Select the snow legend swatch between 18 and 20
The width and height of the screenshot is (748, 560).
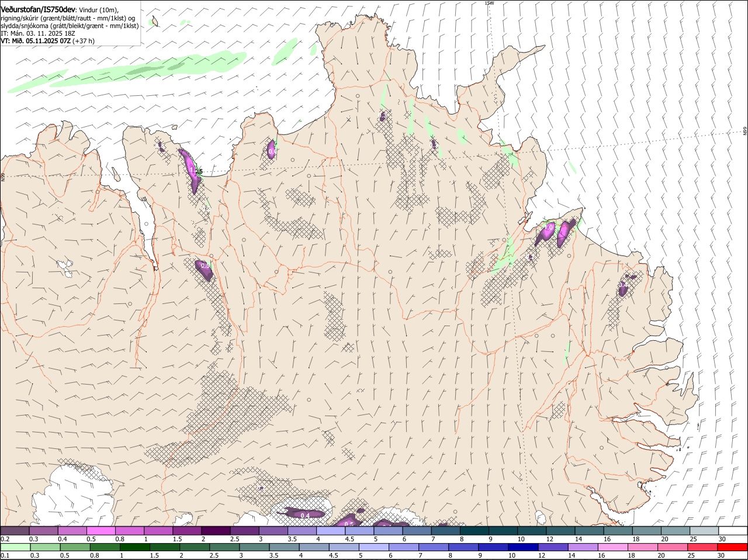coord(647,530)
